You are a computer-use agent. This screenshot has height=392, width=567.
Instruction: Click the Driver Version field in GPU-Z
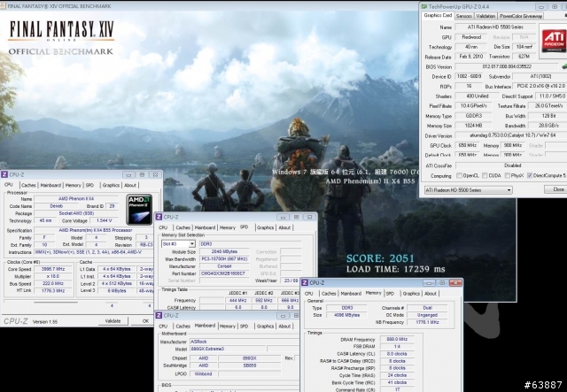pos(510,135)
